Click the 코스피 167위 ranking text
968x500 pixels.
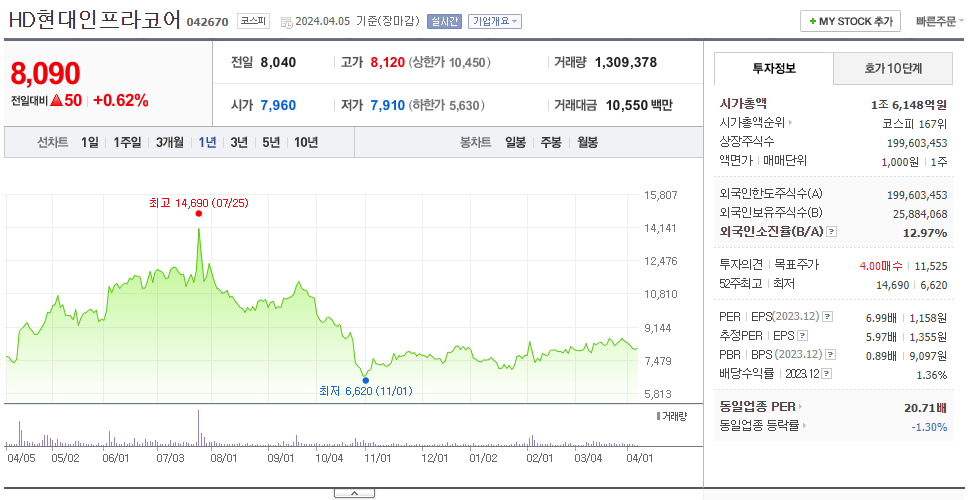coord(915,123)
